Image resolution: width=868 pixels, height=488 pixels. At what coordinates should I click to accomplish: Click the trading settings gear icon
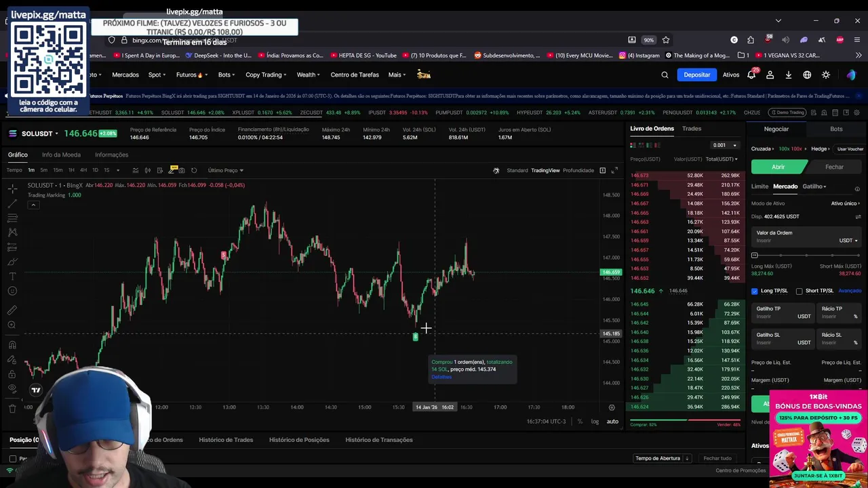click(856, 113)
